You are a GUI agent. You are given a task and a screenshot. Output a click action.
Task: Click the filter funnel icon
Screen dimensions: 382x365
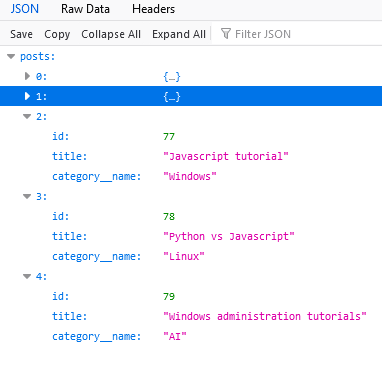(x=226, y=34)
